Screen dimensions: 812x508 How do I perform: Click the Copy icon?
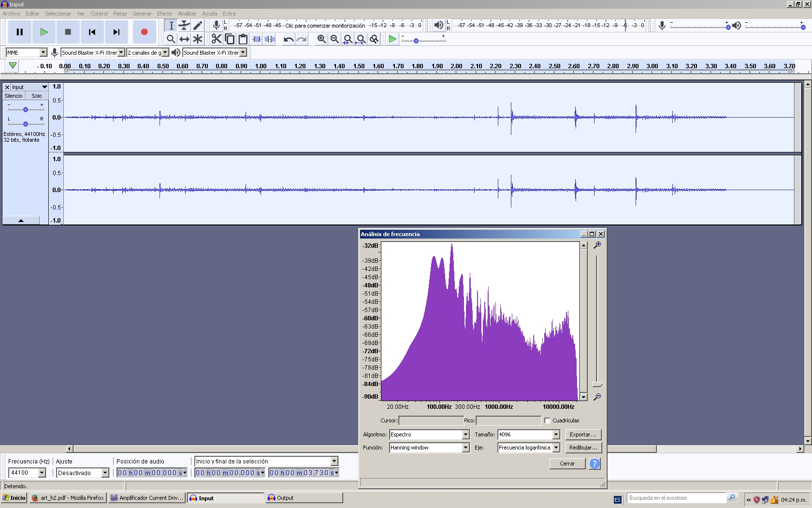(x=230, y=39)
